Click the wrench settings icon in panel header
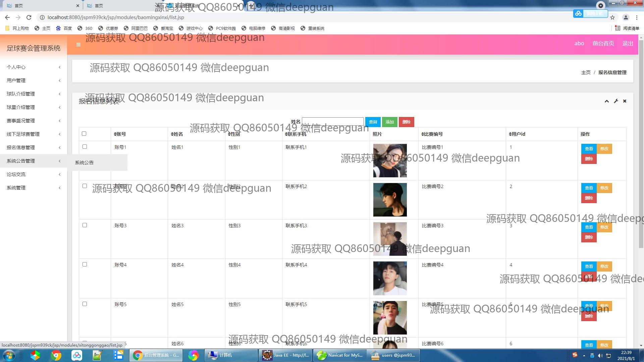644x362 pixels. click(616, 101)
